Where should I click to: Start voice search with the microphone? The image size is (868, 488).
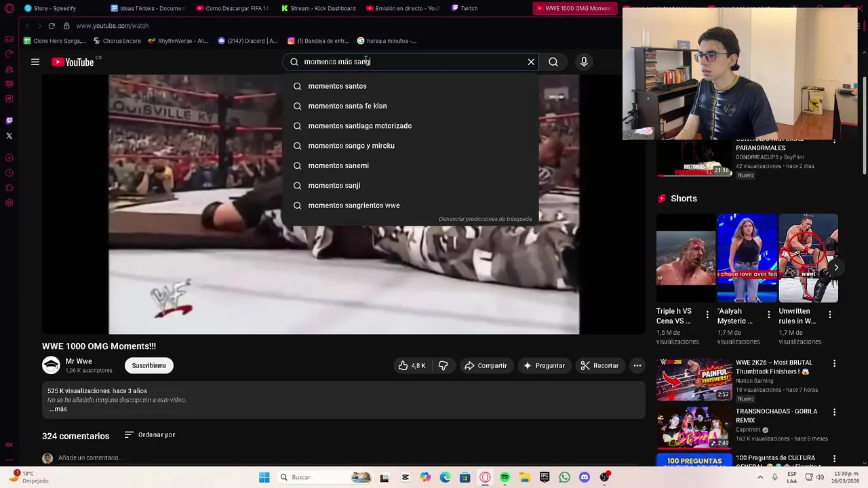click(584, 62)
